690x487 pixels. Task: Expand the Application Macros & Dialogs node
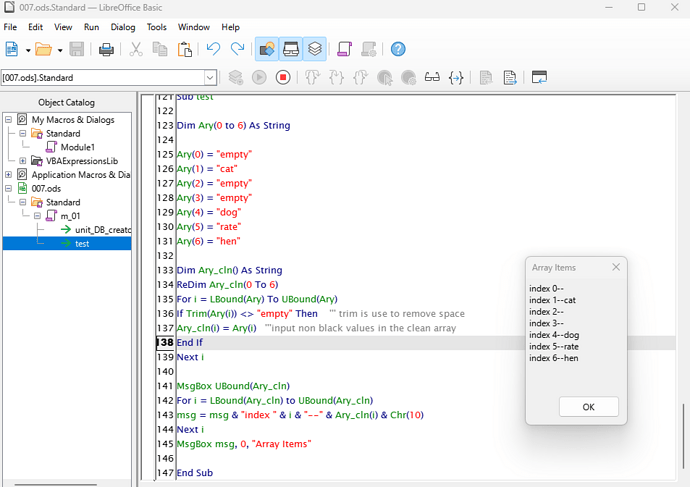coord(8,174)
